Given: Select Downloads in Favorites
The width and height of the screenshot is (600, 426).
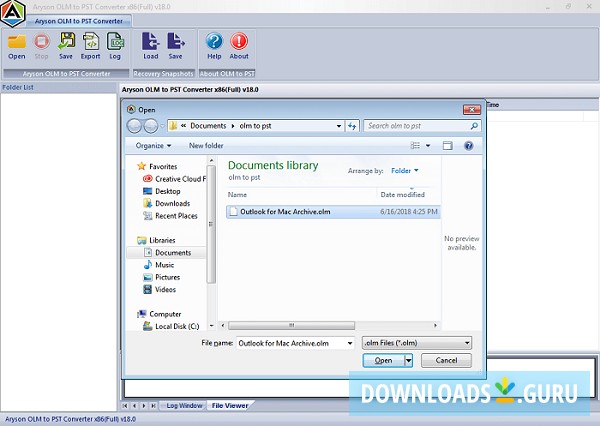Looking at the screenshot, I should (x=166, y=203).
